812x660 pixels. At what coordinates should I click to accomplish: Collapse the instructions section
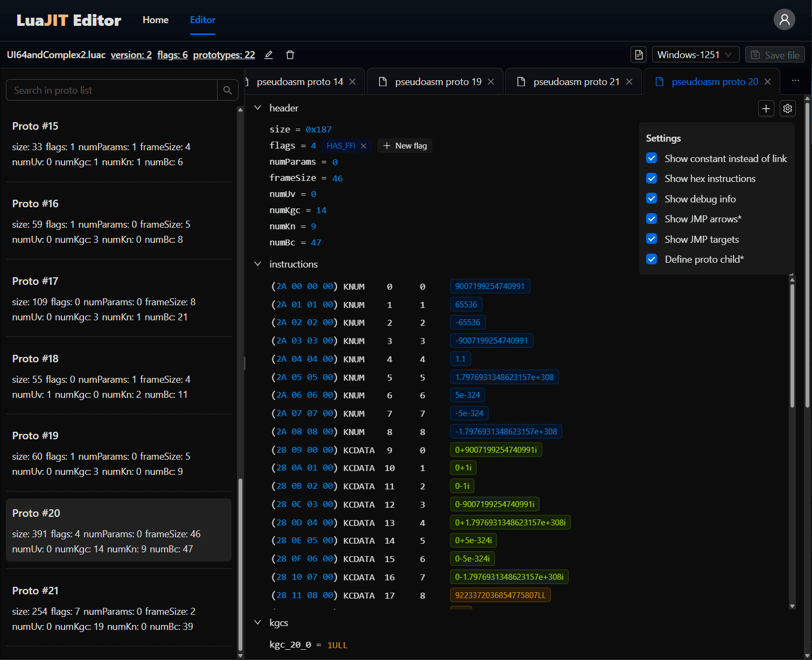pos(257,264)
